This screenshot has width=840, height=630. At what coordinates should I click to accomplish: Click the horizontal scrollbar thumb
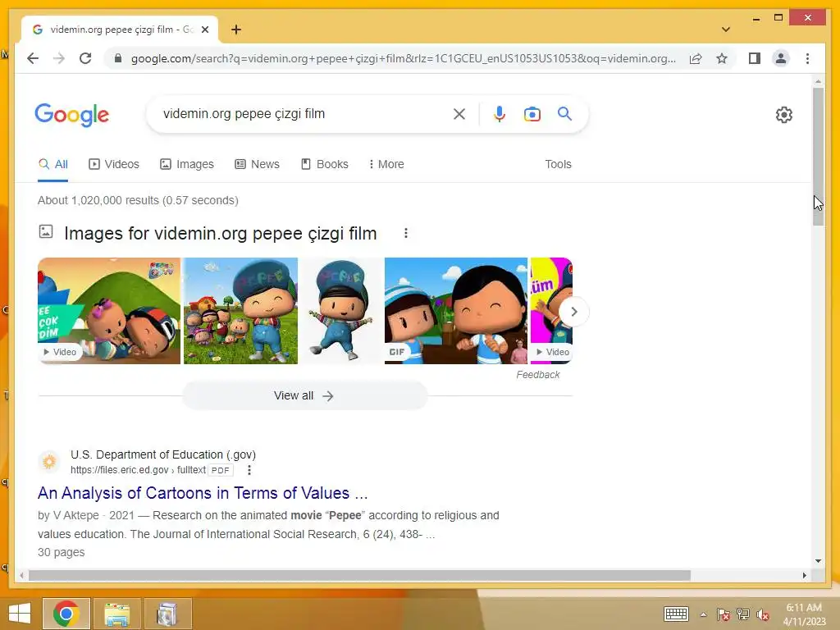pos(359,575)
